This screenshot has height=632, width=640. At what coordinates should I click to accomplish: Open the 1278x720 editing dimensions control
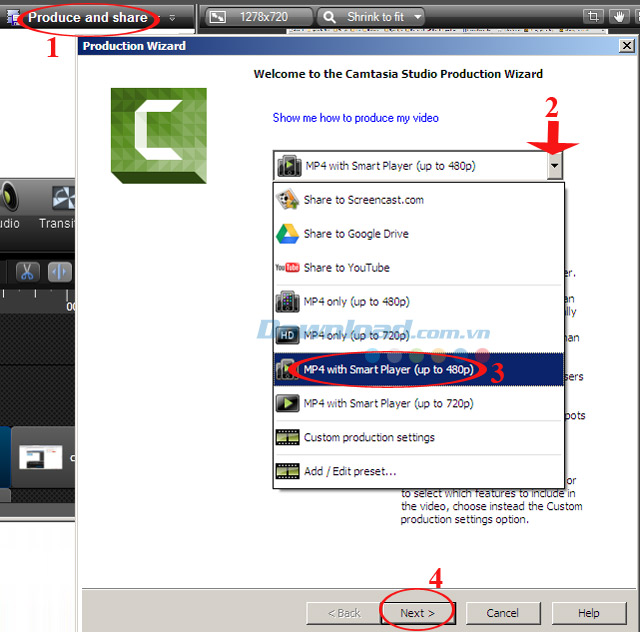pos(259,17)
